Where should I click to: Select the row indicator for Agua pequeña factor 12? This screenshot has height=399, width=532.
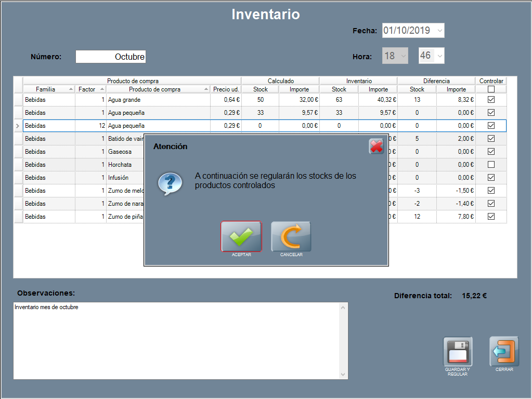coord(18,126)
